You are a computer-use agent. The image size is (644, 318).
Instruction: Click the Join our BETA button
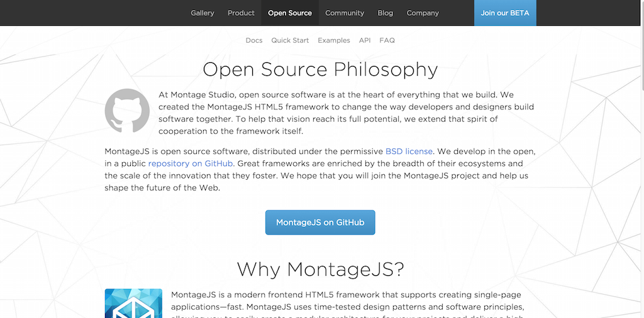point(505,13)
